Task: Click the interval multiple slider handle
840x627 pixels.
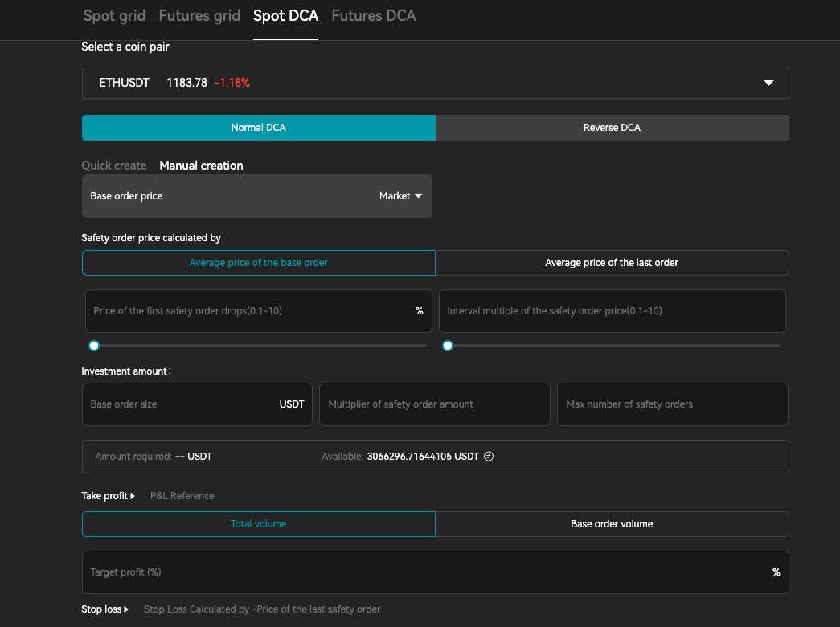Action: 448,346
